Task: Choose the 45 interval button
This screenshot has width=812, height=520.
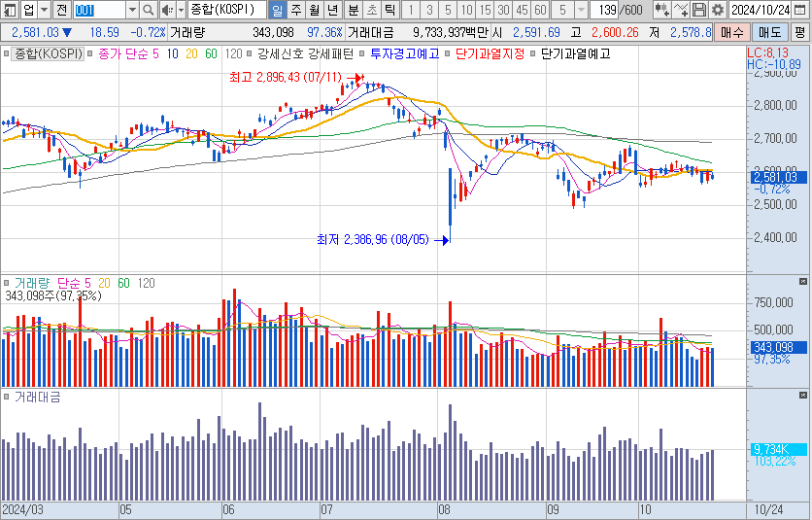Action: coord(522,10)
